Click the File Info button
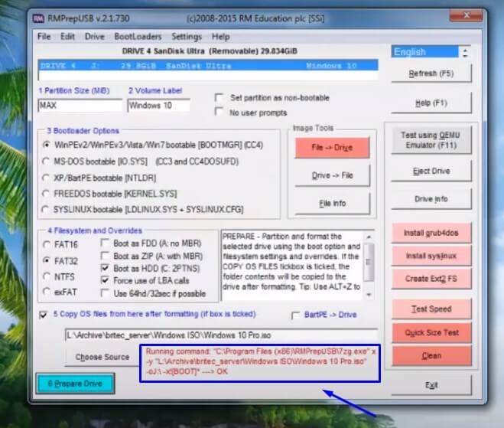 (x=333, y=204)
